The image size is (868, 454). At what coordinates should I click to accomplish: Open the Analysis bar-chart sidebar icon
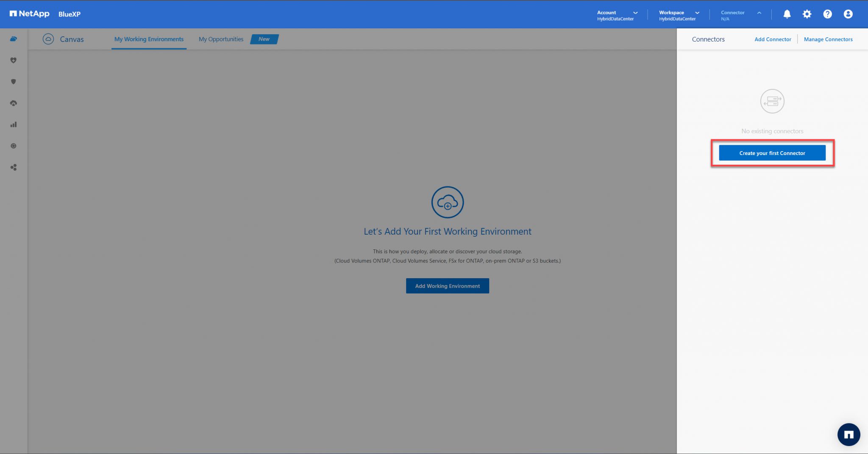[x=13, y=125]
